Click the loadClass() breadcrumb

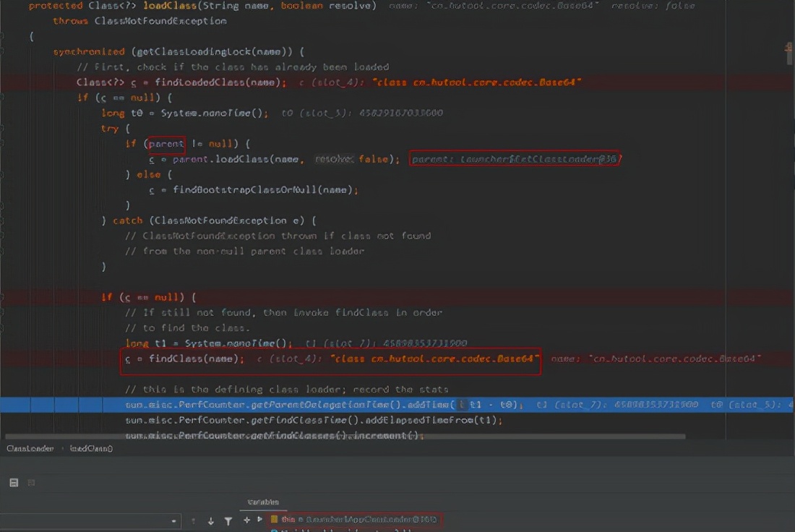click(x=91, y=448)
